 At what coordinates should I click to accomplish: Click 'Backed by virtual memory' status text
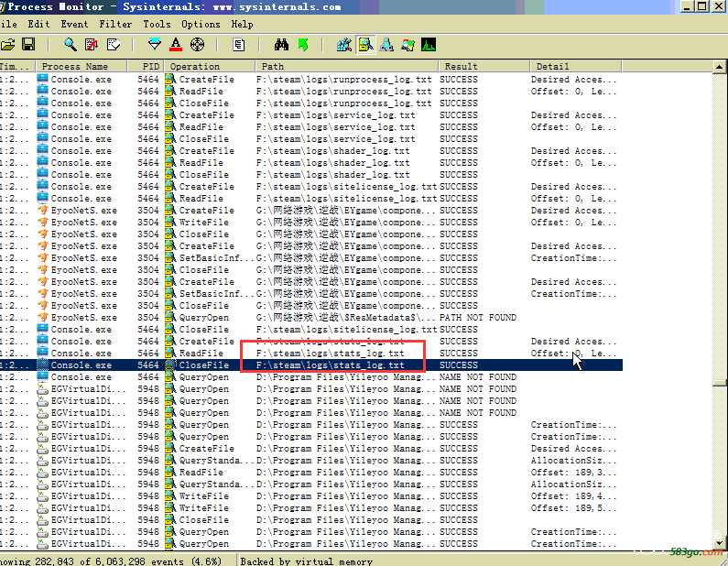[x=307, y=561]
